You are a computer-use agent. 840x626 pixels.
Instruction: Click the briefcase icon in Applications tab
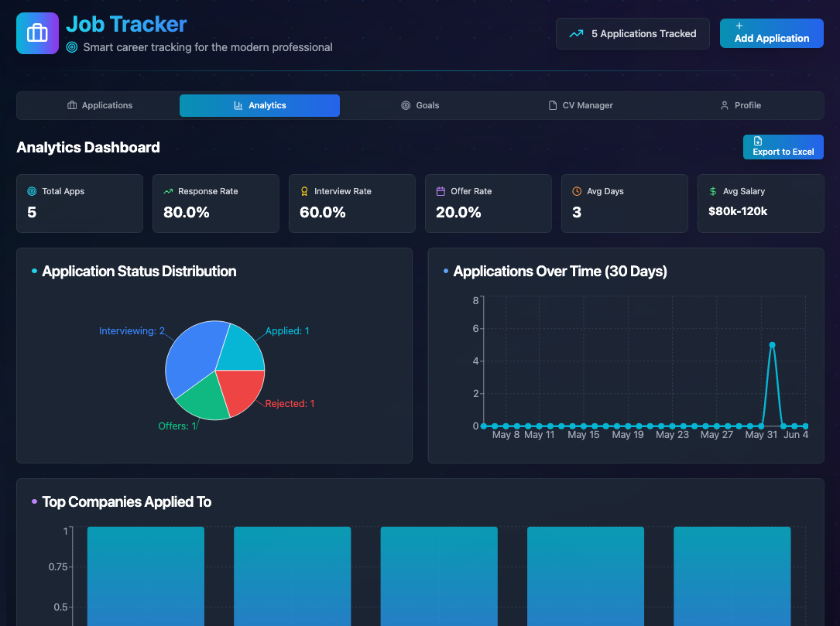pos(72,105)
